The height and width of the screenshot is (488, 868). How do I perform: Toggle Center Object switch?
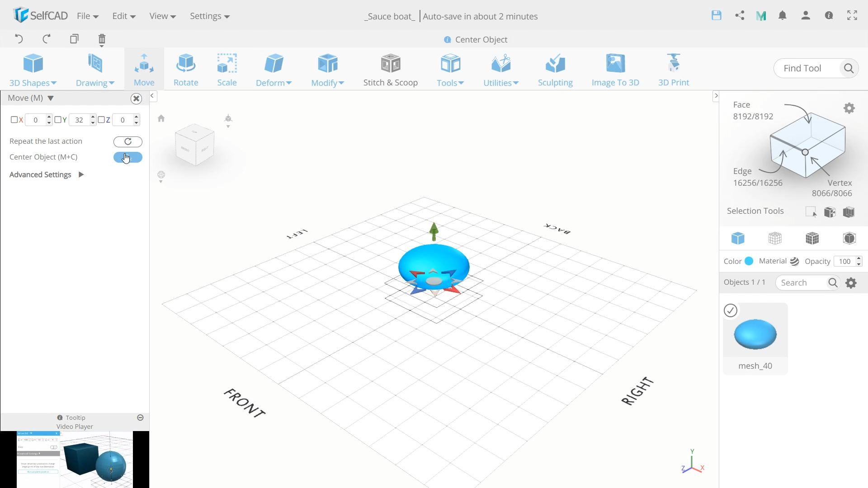click(128, 157)
